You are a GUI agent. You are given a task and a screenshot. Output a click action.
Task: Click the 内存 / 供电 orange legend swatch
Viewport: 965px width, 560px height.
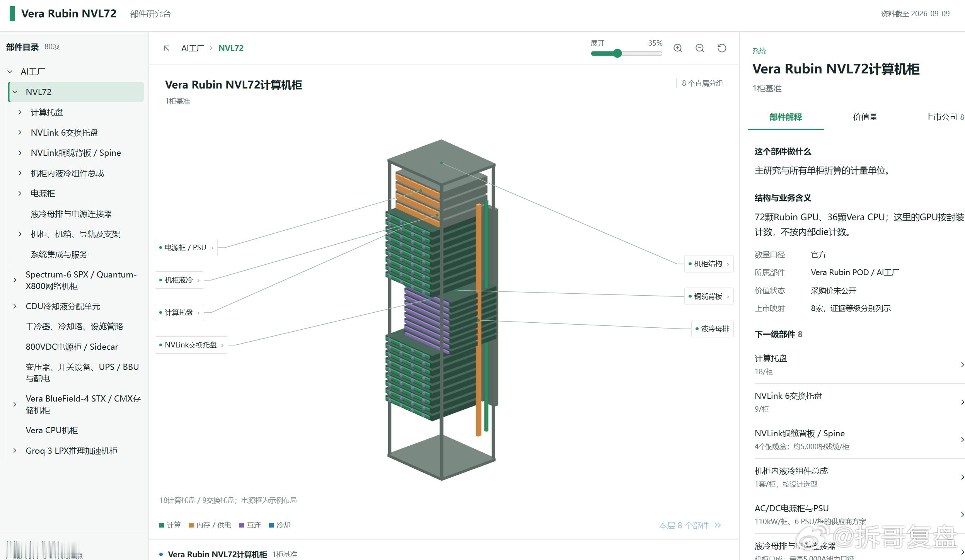click(x=191, y=525)
